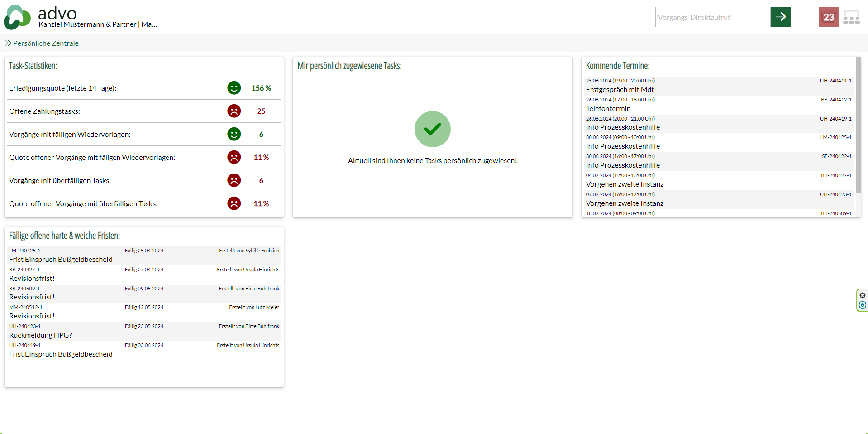Click the large green checkmark circle

click(432, 129)
